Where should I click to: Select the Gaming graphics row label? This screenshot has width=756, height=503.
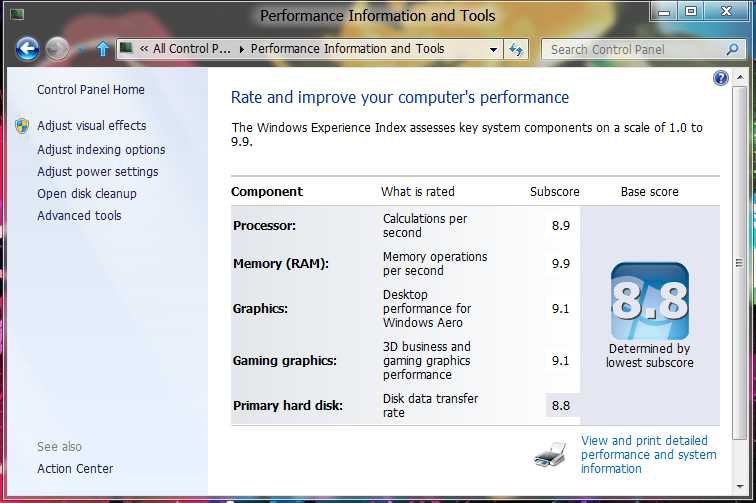click(x=284, y=361)
